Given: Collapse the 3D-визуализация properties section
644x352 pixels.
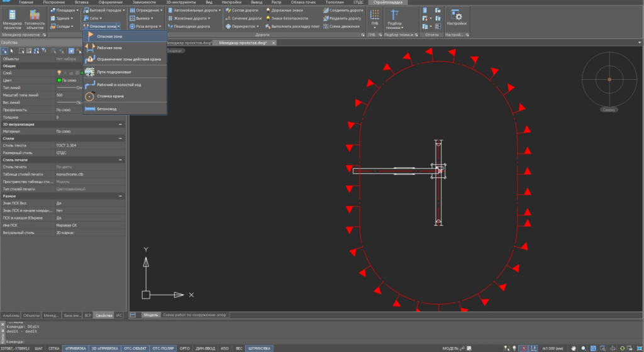Looking at the screenshot, I should click(x=120, y=124).
